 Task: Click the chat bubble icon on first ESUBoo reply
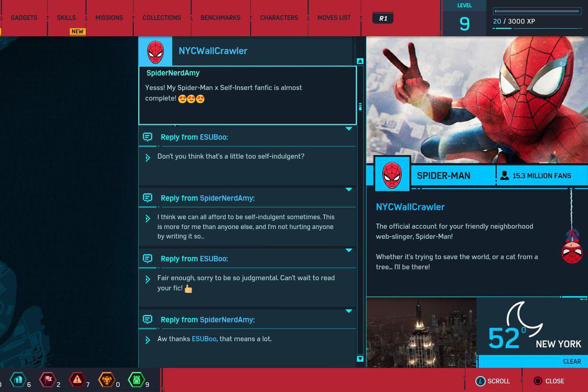[x=147, y=137]
